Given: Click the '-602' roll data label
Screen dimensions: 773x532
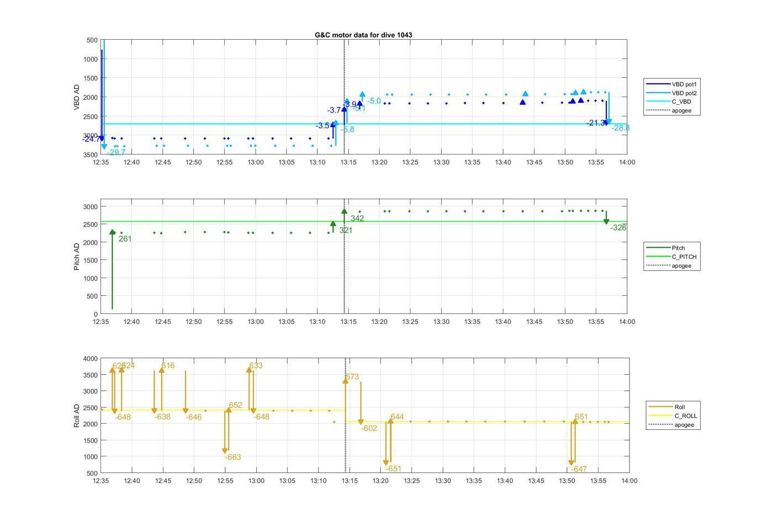Looking at the screenshot, I should pos(369,428).
